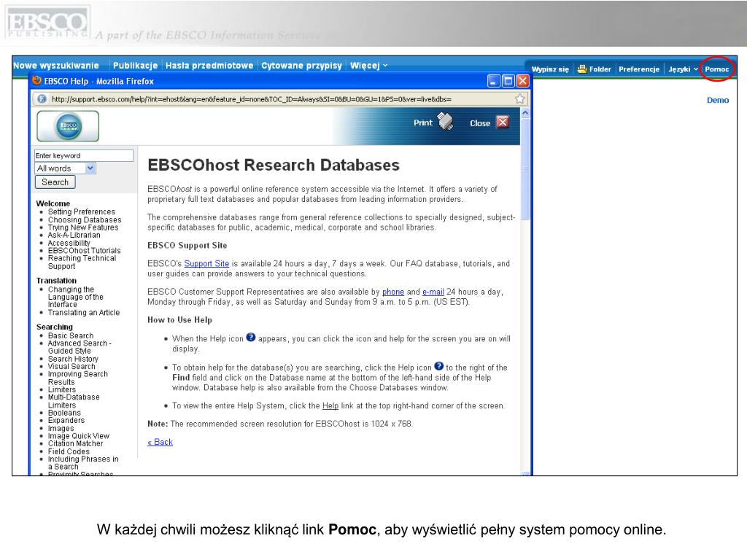
Task: Open the Limiters help topic
Action: [x=61, y=389]
